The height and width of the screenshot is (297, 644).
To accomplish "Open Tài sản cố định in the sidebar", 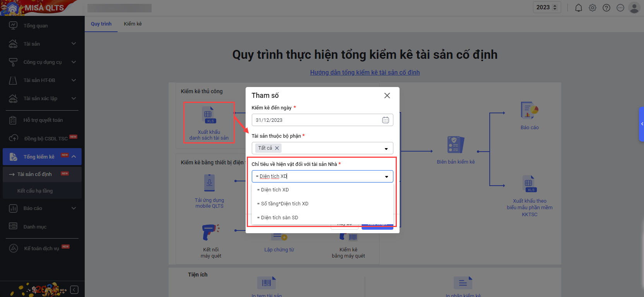I will click(x=42, y=174).
